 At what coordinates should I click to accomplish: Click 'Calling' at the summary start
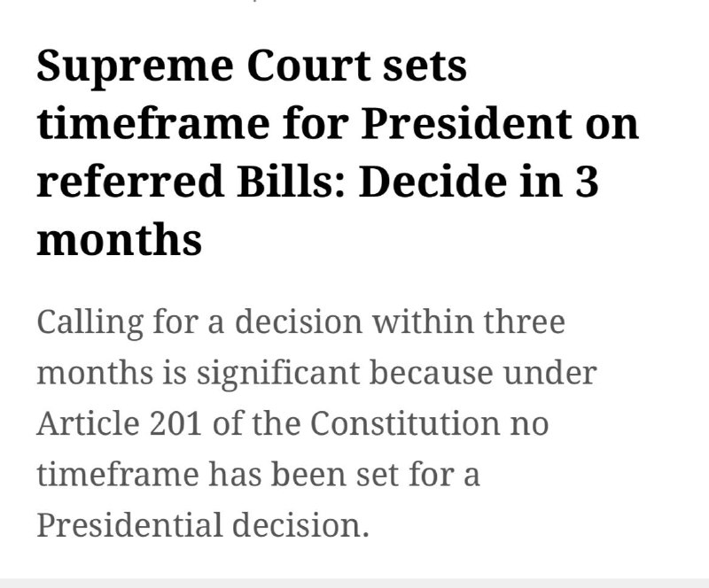[x=90, y=323]
